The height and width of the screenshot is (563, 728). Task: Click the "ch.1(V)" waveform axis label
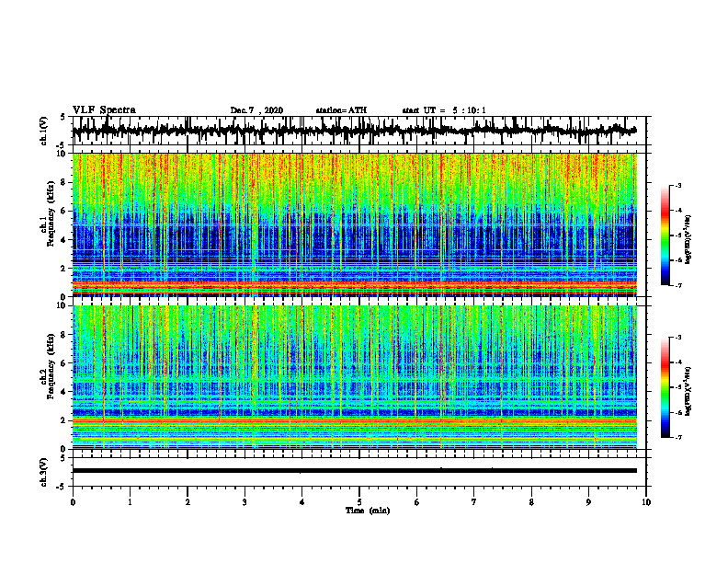pyautogui.click(x=44, y=131)
